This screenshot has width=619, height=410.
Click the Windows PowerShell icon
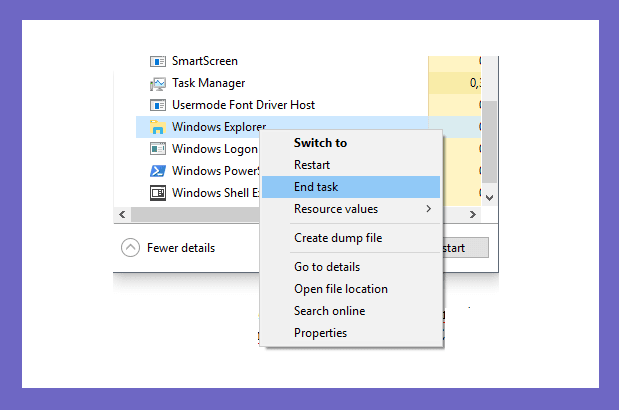158,171
